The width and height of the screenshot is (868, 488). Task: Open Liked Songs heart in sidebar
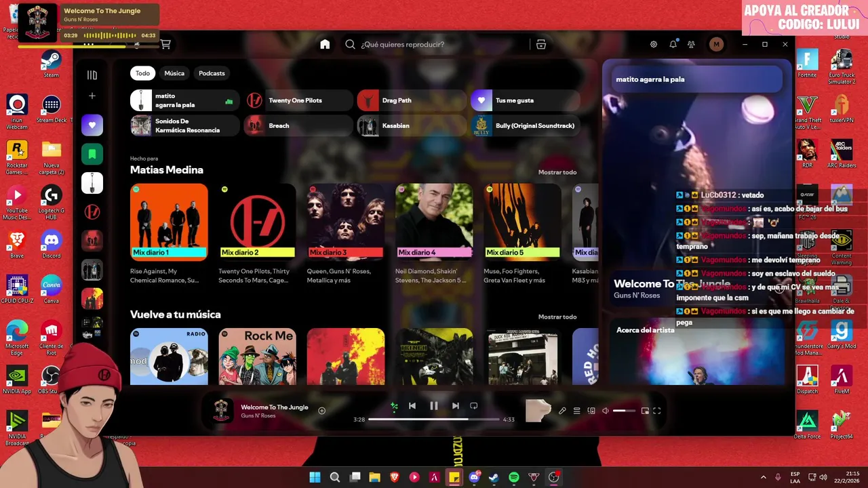(92, 125)
